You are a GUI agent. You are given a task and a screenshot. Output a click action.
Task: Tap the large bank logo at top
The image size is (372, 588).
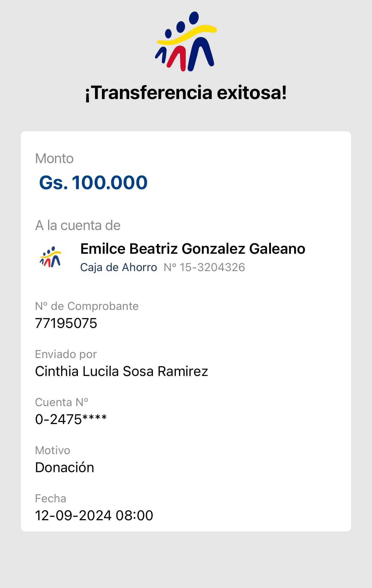pos(186,41)
